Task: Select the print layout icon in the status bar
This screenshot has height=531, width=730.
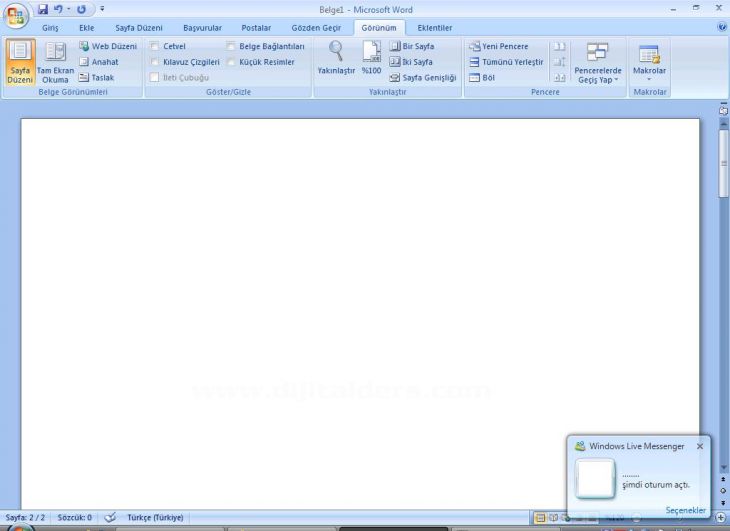Action: pyautogui.click(x=540, y=518)
